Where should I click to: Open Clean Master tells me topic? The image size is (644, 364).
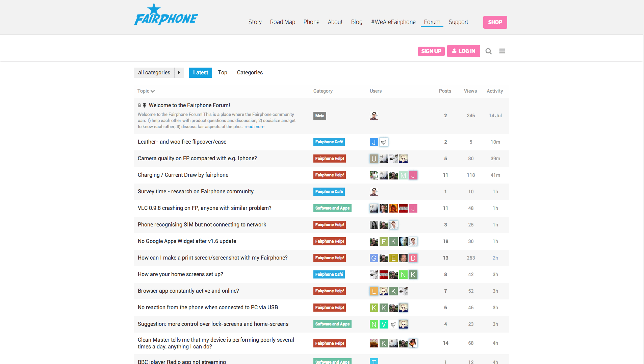click(x=216, y=343)
